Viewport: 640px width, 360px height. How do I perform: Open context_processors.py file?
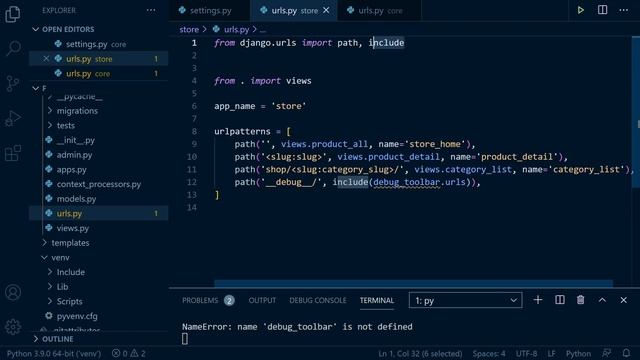[99, 184]
